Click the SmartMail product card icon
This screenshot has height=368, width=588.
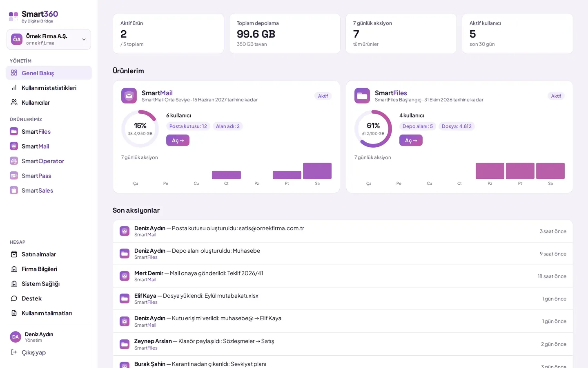tap(129, 96)
